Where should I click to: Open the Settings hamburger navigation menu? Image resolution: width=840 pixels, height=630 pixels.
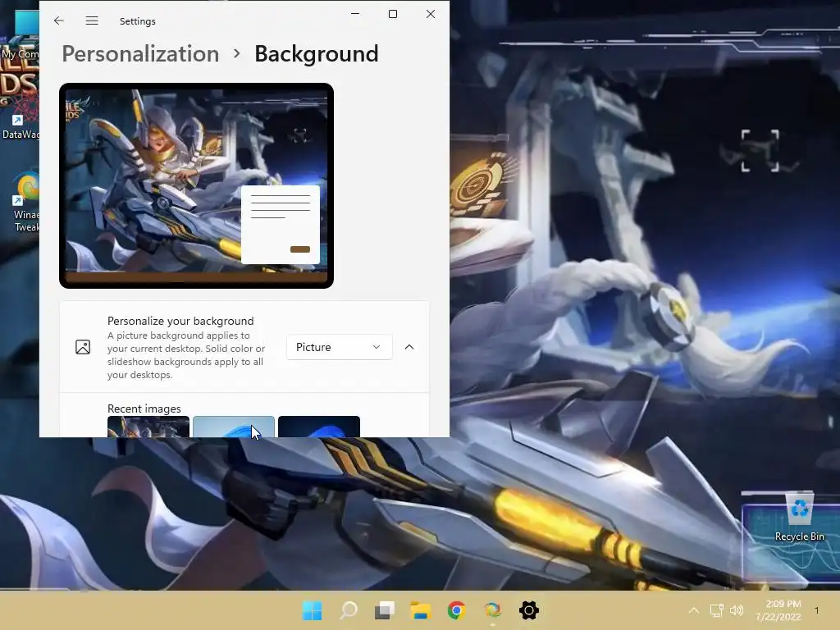[x=92, y=21]
